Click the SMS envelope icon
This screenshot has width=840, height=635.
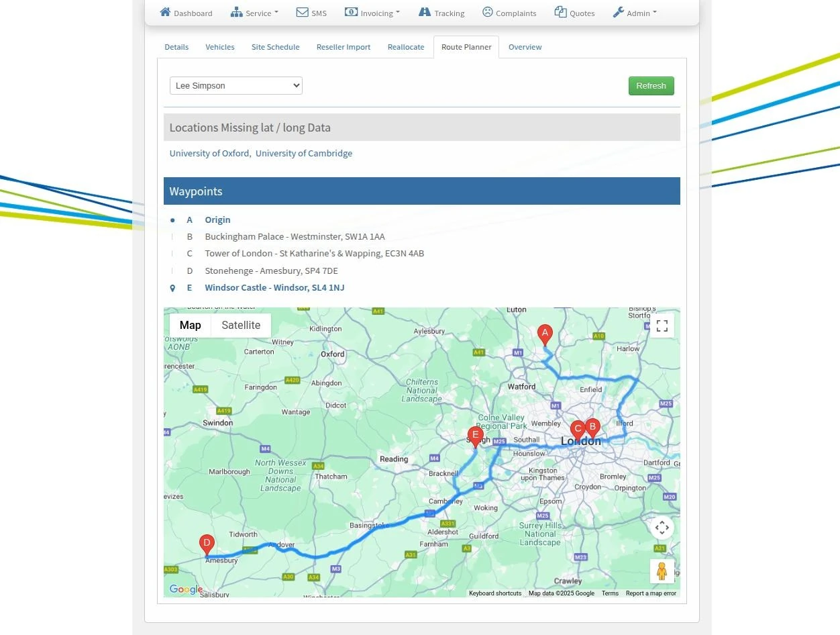[x=302, y=12]
